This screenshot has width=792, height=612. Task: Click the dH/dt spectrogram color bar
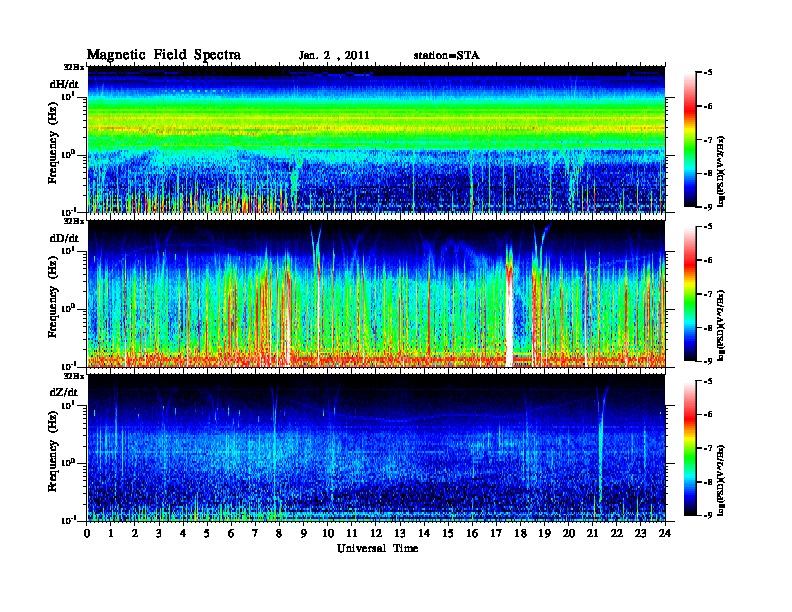pos(690,140)
